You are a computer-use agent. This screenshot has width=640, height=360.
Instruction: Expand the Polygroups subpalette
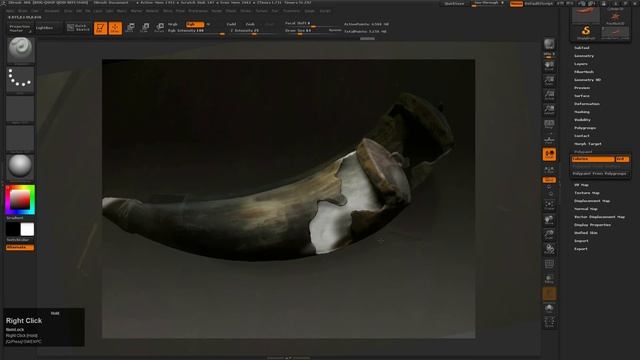(x=585, y=128)
